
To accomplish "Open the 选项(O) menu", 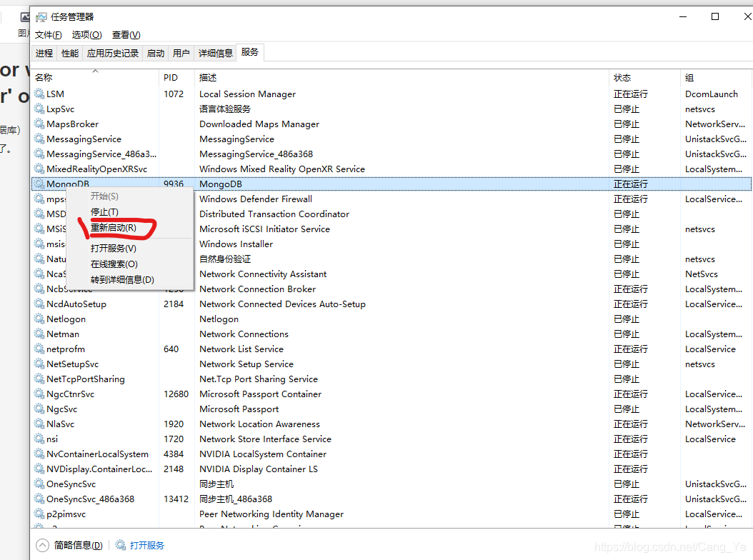I will pos(86,34).
